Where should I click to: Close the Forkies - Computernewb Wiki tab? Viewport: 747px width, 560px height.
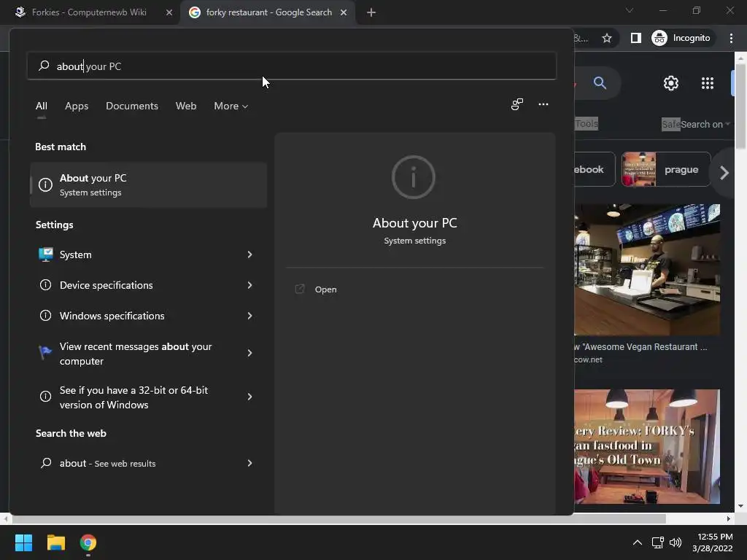click(169, 12)
